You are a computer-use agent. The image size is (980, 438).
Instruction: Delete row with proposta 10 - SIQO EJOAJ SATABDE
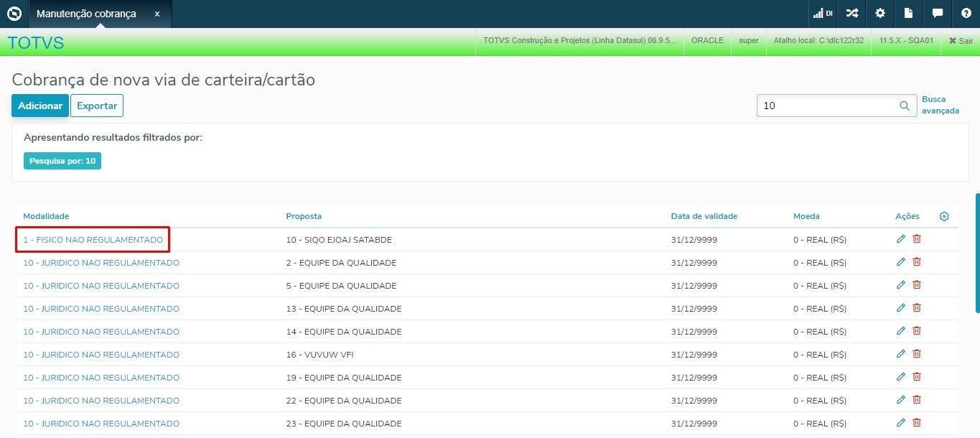click(x=917, y=239)
